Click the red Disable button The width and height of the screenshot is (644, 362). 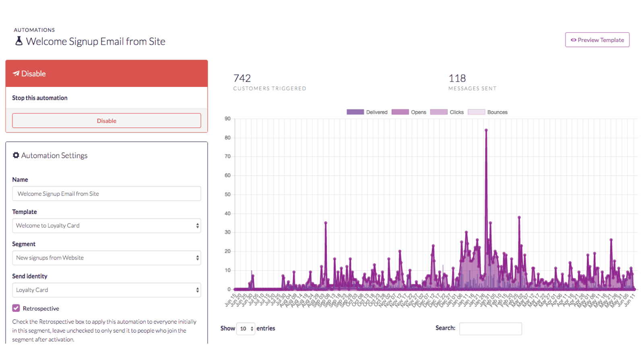pos(106,121)
